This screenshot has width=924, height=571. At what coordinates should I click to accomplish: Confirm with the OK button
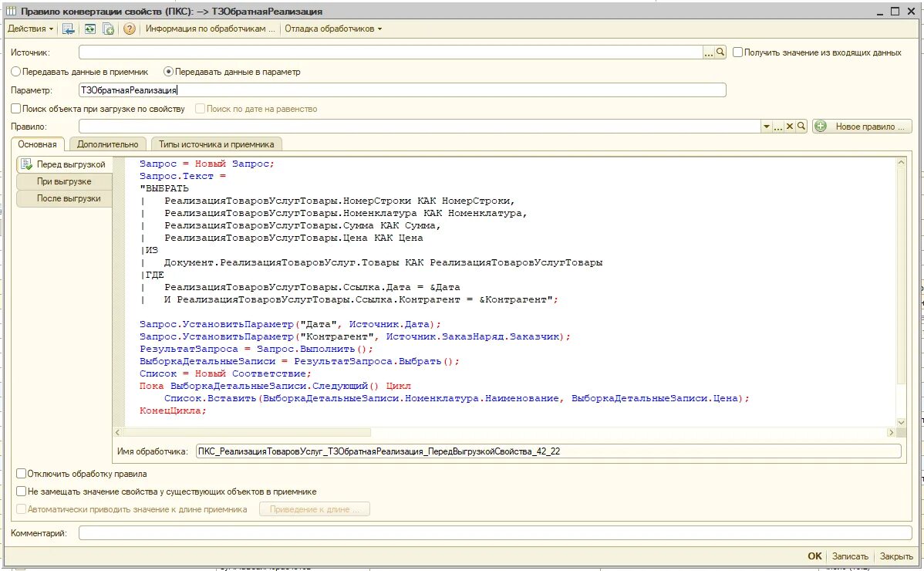(x=814, y=556)
